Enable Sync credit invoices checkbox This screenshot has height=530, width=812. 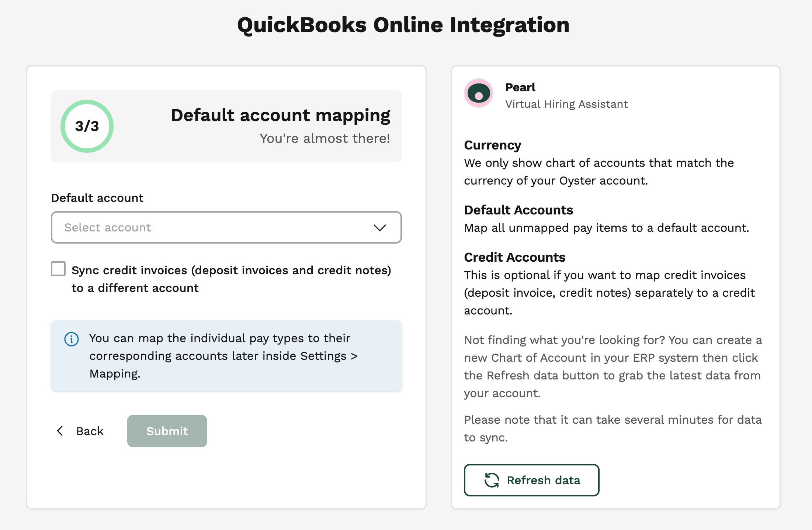(58, 269)
